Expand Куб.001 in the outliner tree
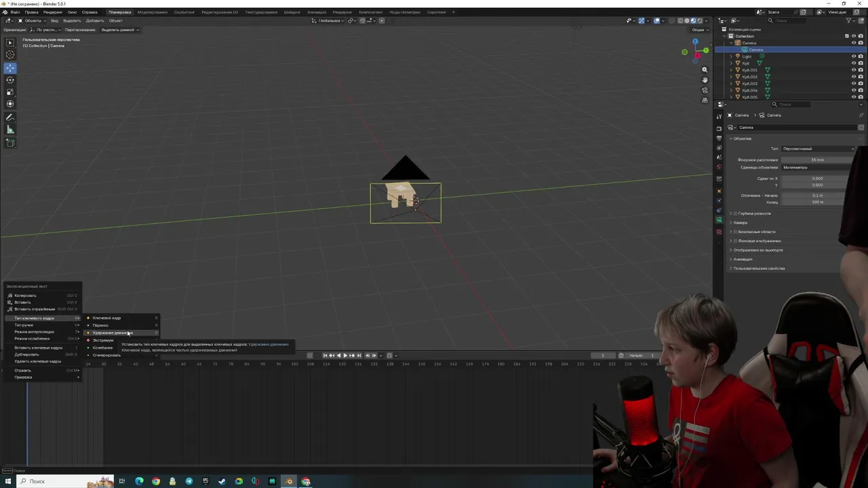 tap(731, 70)
